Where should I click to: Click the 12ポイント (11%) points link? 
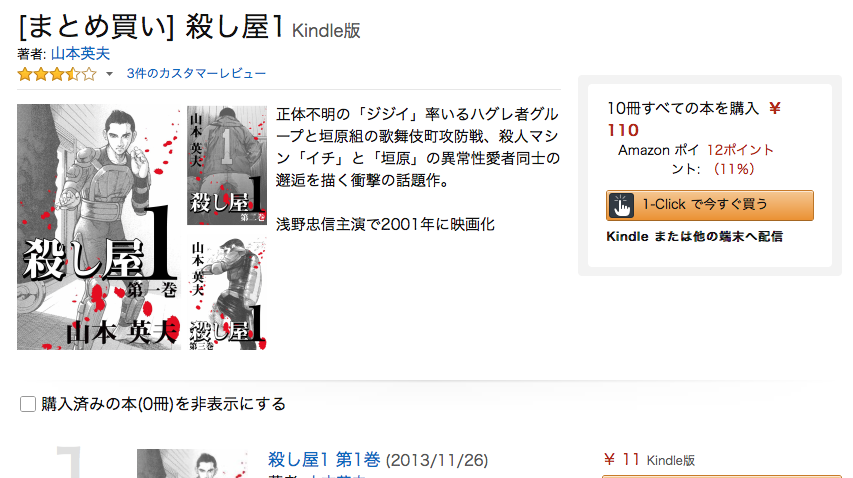[737, 159]
